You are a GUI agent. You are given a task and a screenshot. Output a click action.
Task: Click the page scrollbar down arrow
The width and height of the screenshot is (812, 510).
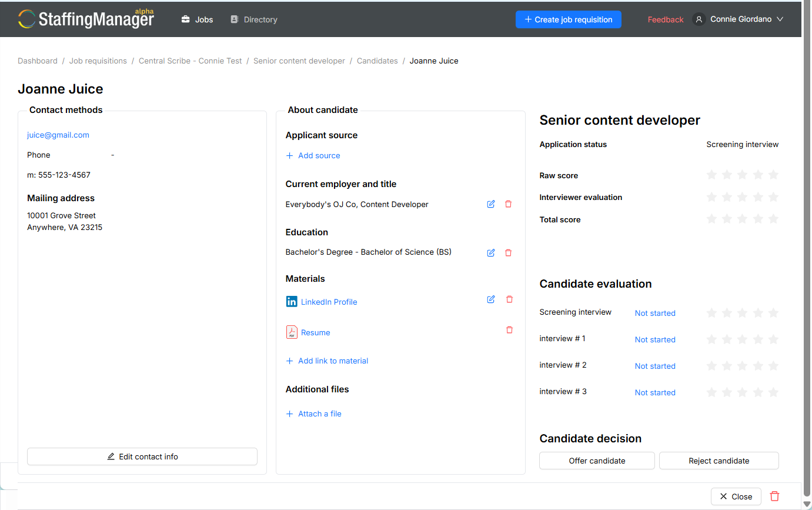click(807, 504)
